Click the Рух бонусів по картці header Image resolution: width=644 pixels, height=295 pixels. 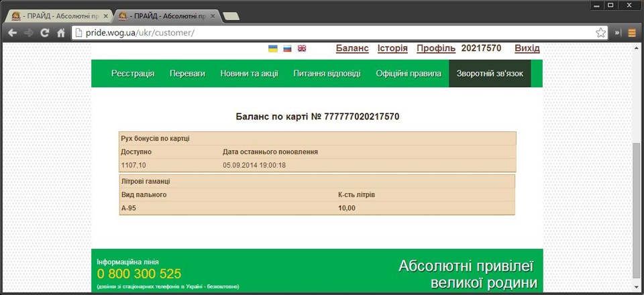click(155, 139)
